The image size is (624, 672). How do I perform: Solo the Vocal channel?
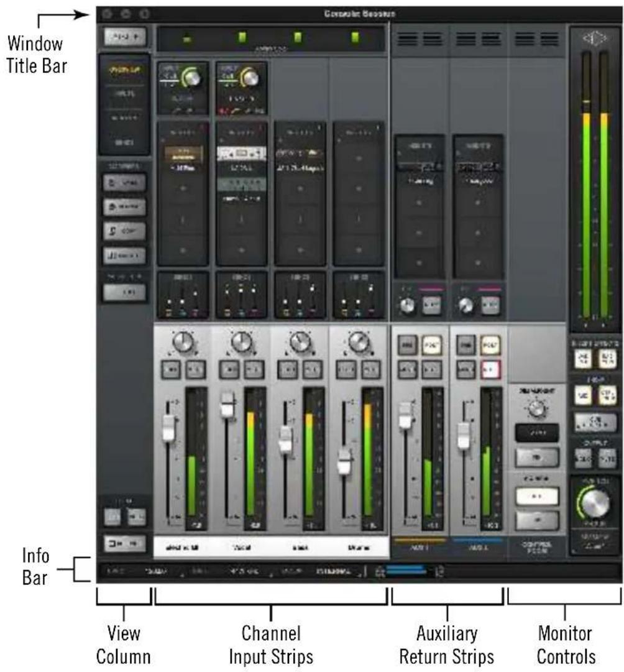(x=230, y=369)
